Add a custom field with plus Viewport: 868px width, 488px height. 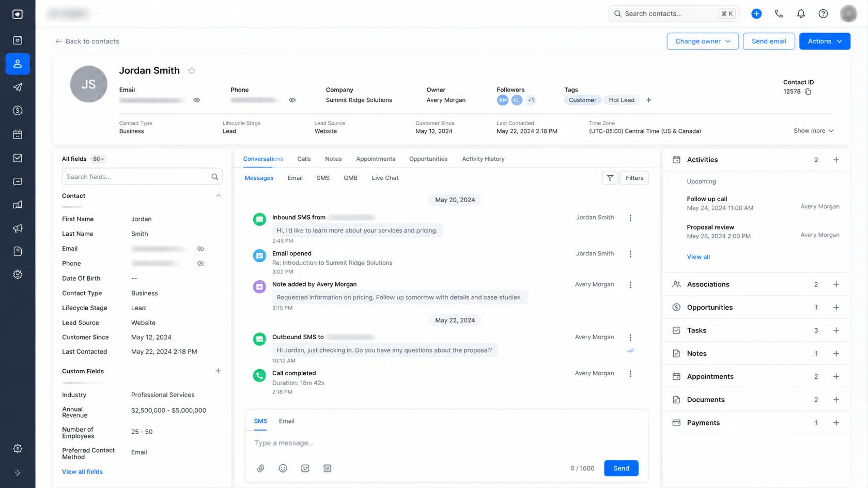tap(218, 371)
